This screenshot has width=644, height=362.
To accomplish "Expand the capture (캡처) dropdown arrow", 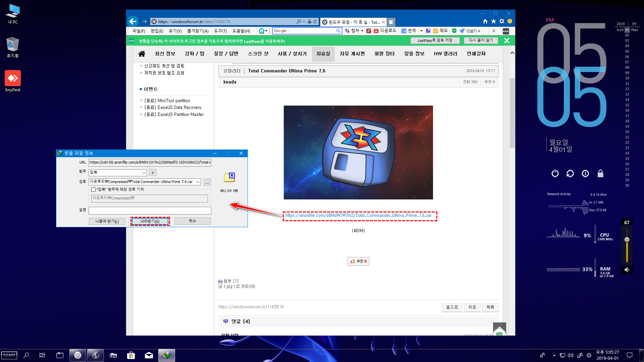I will 362,31.
